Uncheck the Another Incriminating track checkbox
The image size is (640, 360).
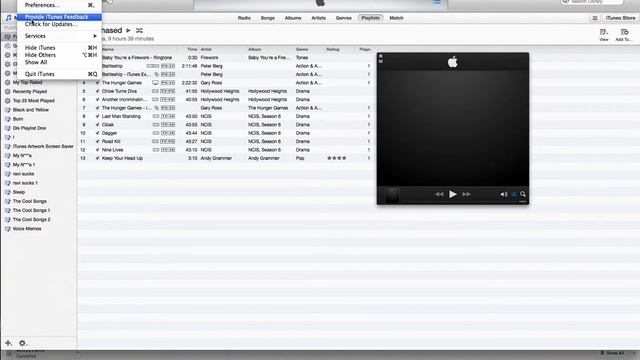pyautogui.click(x=98, y=100)
